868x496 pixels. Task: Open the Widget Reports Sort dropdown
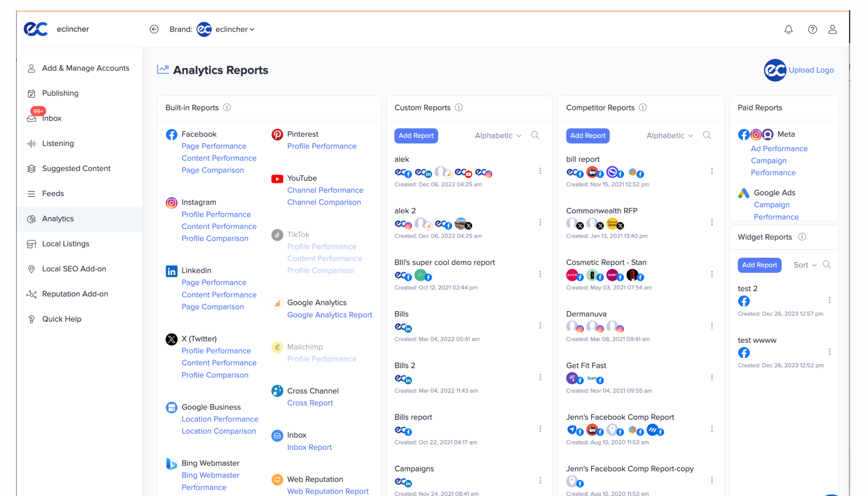click(x=804, y=265)
